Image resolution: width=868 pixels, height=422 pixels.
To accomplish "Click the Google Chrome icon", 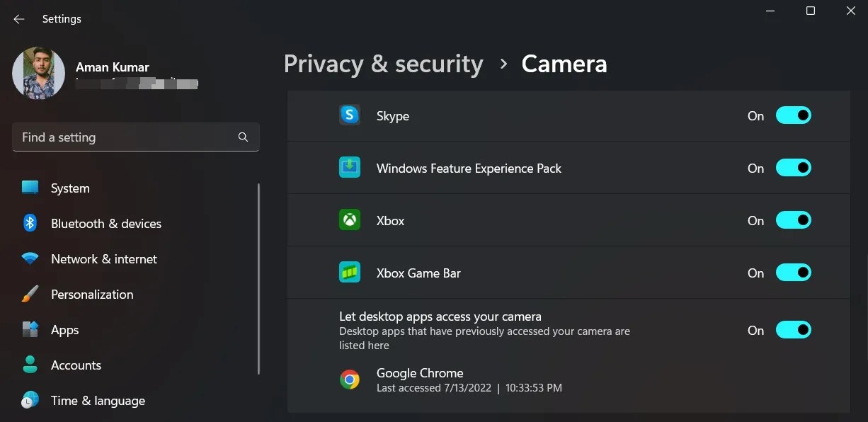I will click(x=349, y=380).
